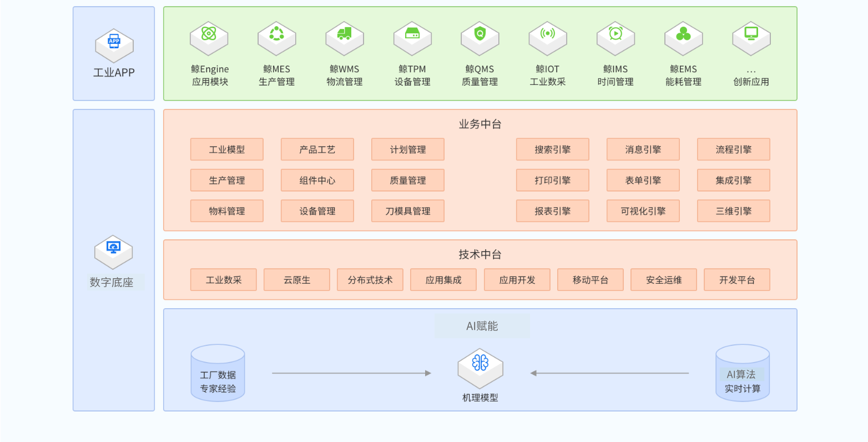Click the 业务中台 heading
This screenshot has width=868, height=442.
[x=480, y=124]
